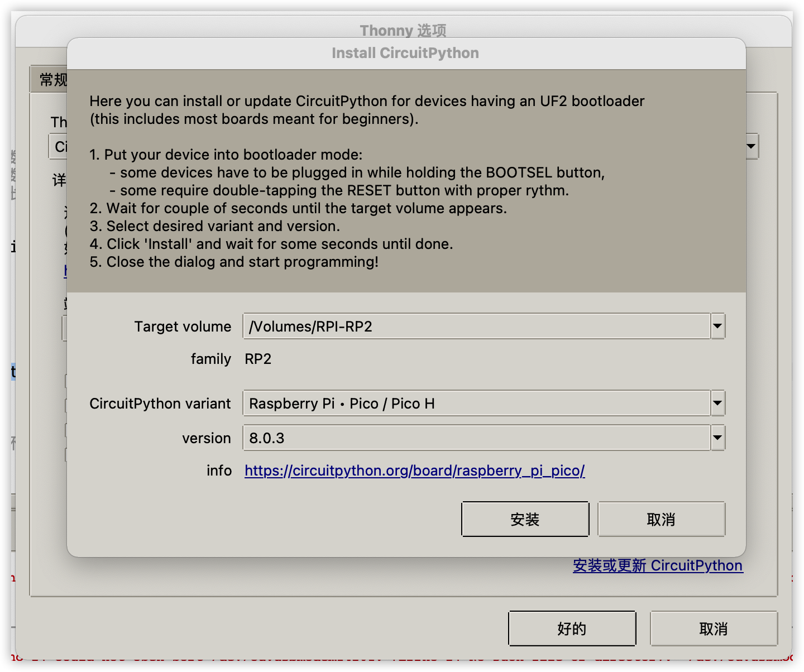Click the family value RP2
Viewport: 804px width, 672px height.
[258, 359]
